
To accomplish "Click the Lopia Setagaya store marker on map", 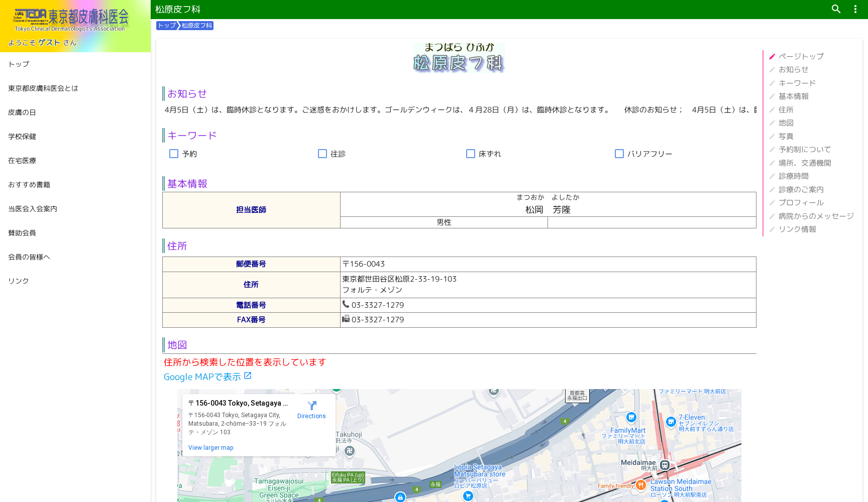I will (x=468, y=496).
